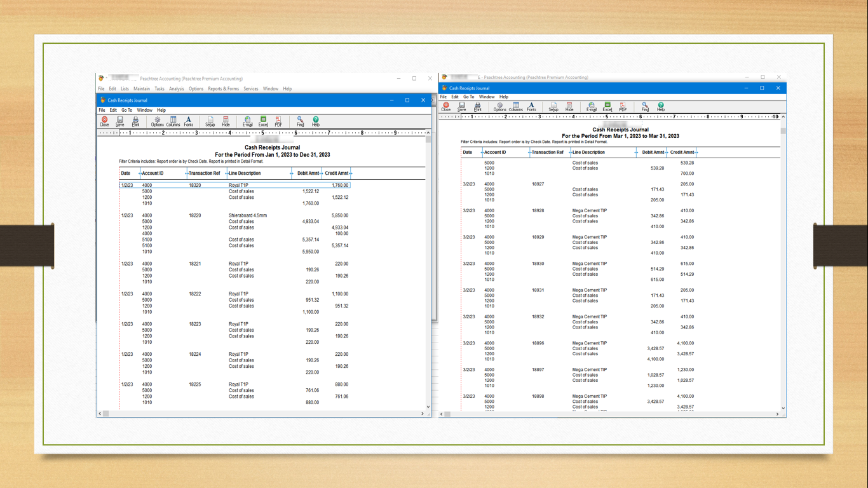Select transaction ref 18225 in left report
The width and height of the screenshot is (868, 488).
coord(195,384)
